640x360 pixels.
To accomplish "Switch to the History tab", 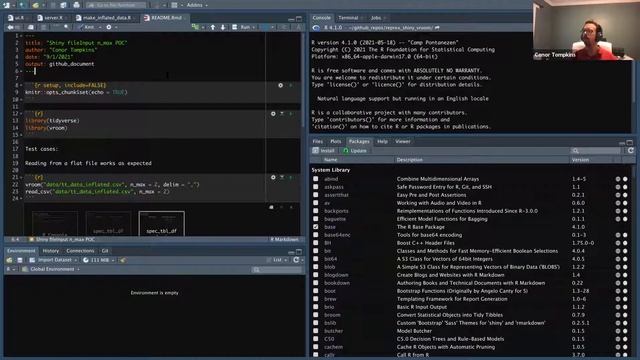I will 51,251.
